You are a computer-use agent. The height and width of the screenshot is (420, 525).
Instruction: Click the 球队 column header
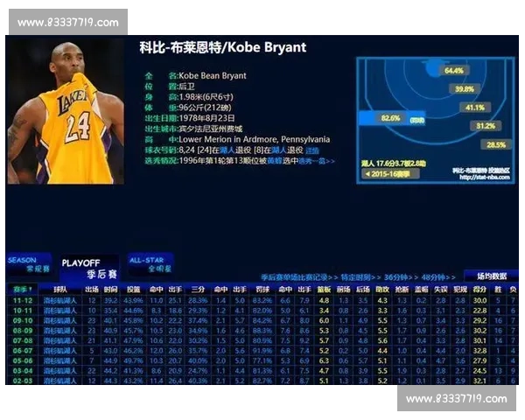point(59,288)
